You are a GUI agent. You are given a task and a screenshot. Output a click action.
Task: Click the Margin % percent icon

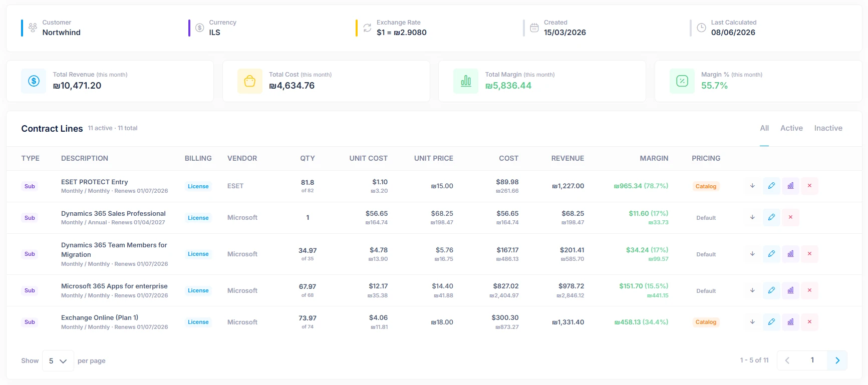point(682,81)
